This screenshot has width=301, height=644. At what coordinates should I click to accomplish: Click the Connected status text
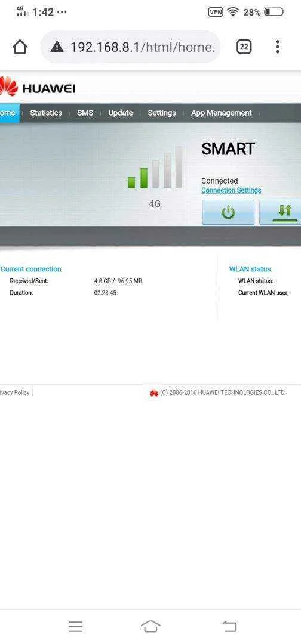click(220, 181)
